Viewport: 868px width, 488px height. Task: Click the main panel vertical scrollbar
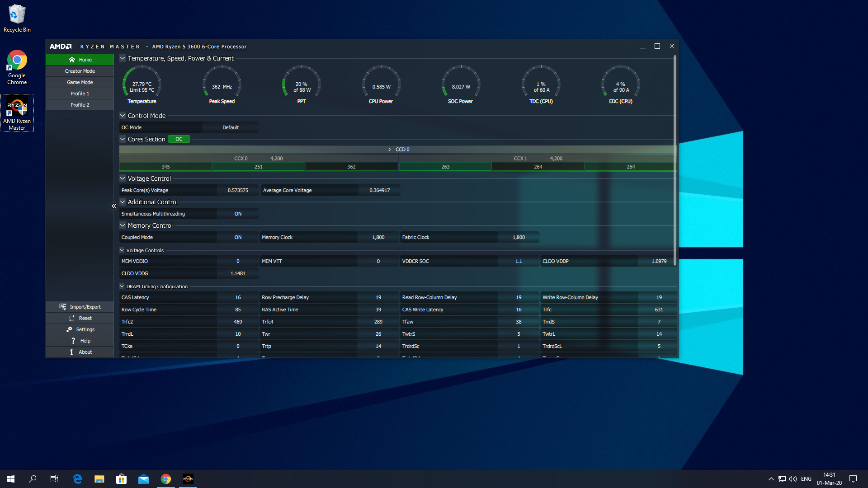(675, 160)
